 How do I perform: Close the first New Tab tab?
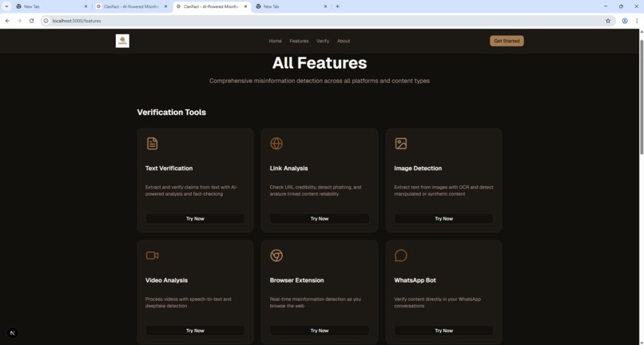tap(85, 6)
